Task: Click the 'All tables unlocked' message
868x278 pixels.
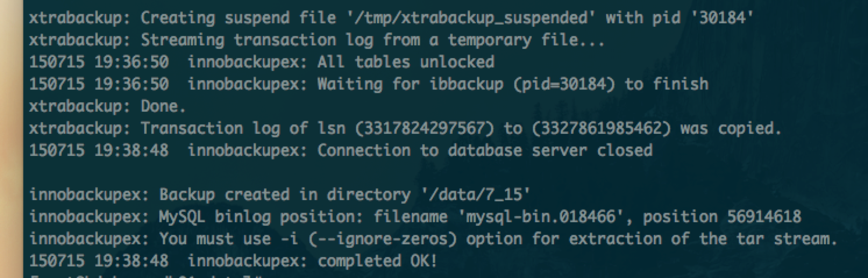Action: pos(405,62)
